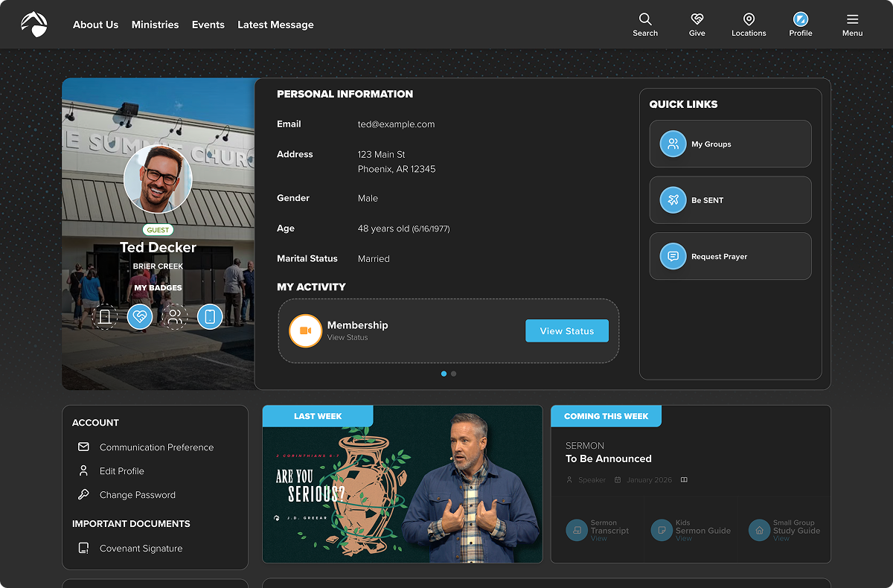Switch to the second activity carousel dot

point(454,374)
